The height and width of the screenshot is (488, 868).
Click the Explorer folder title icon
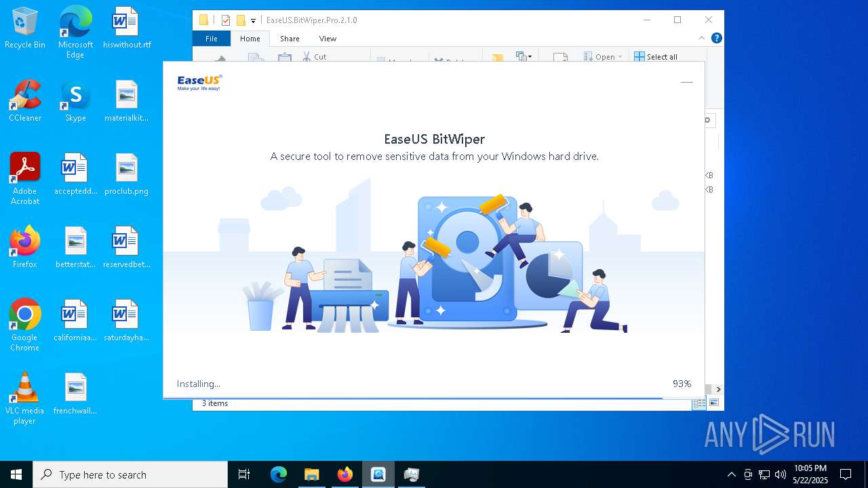[203, 20]
